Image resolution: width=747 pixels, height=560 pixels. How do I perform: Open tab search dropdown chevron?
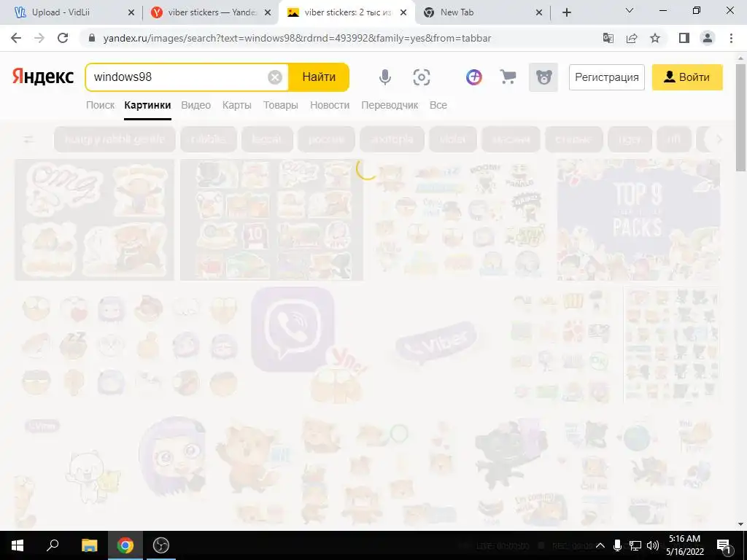(x=630, y=10)
